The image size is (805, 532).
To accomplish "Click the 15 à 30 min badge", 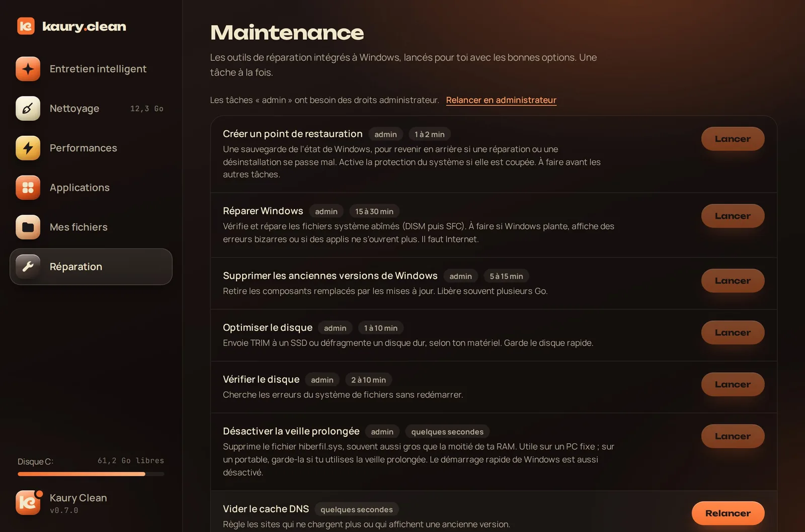I will click(374, 211).
